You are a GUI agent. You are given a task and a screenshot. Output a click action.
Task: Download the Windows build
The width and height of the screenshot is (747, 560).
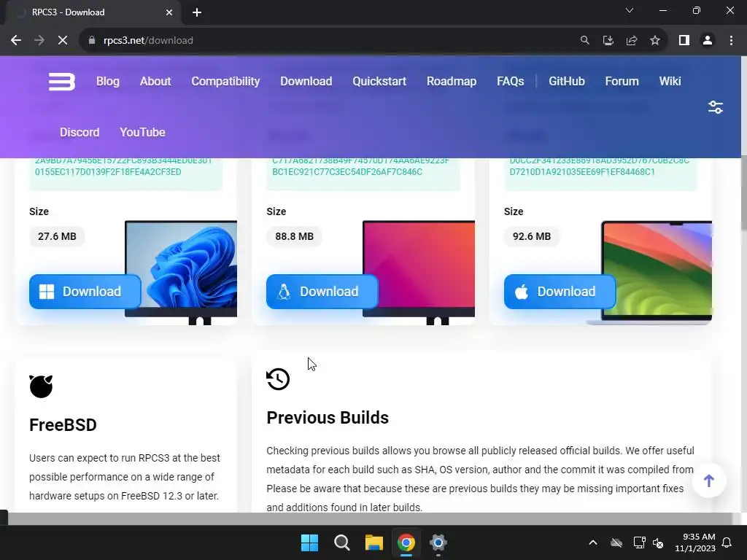pos(85,292)
